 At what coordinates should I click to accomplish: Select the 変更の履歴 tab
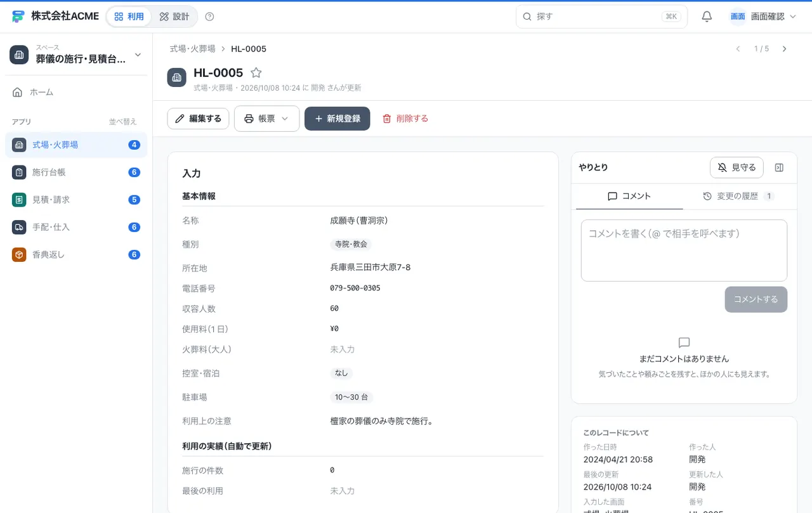tap(738, 197)
